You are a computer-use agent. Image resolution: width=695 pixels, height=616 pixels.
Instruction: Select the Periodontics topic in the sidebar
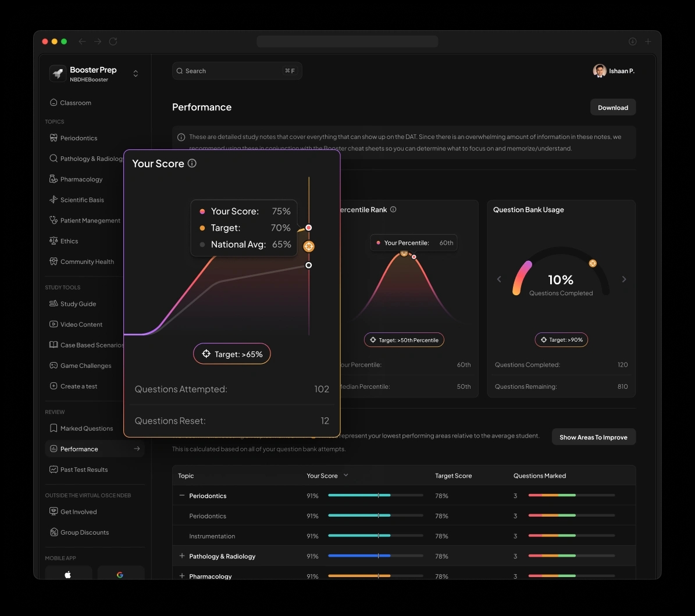coord(74,138)
